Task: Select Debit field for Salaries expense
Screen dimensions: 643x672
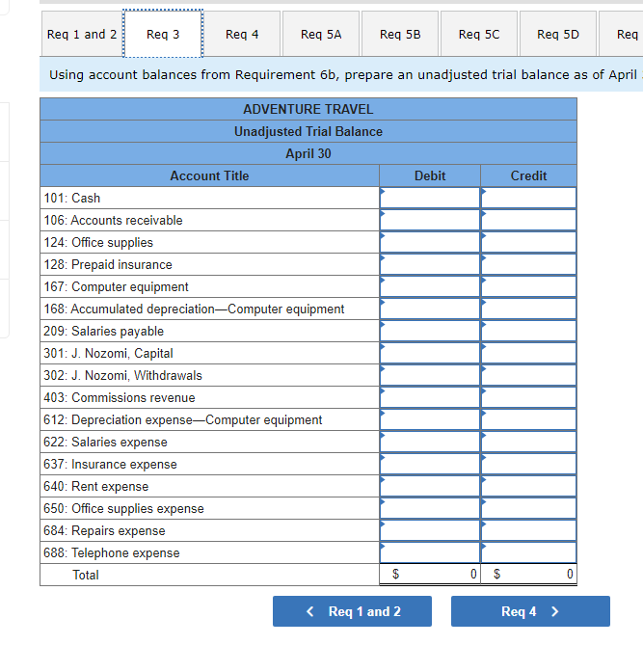Action: [430, 442]
